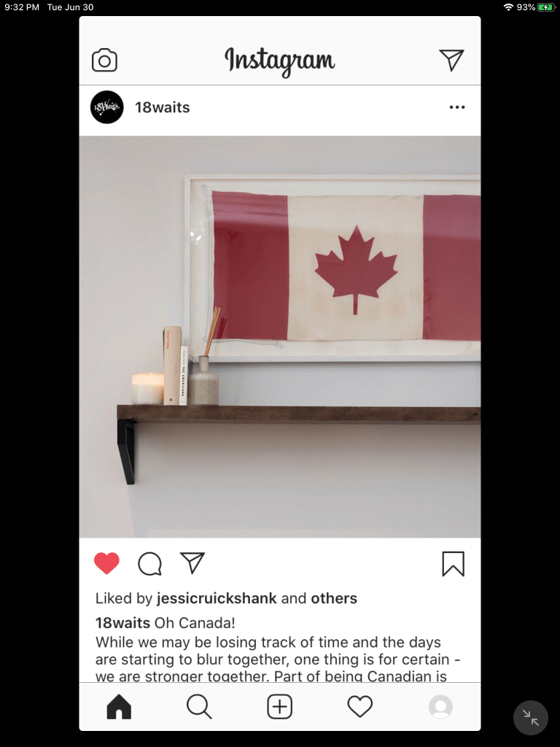The height and width of the screenshot is (747, 560).
Task: Open the camera from the top bar
Action: (104, 60)
